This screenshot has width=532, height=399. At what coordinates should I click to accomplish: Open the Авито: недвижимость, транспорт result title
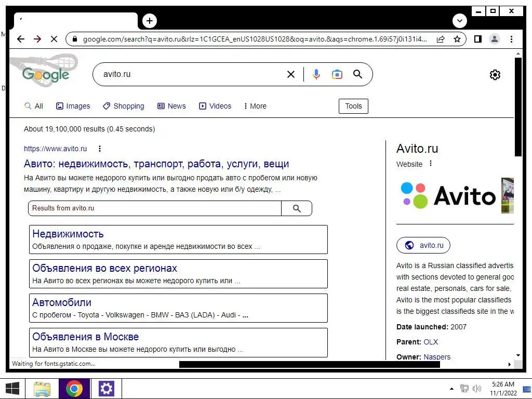[x=156, y=164]
